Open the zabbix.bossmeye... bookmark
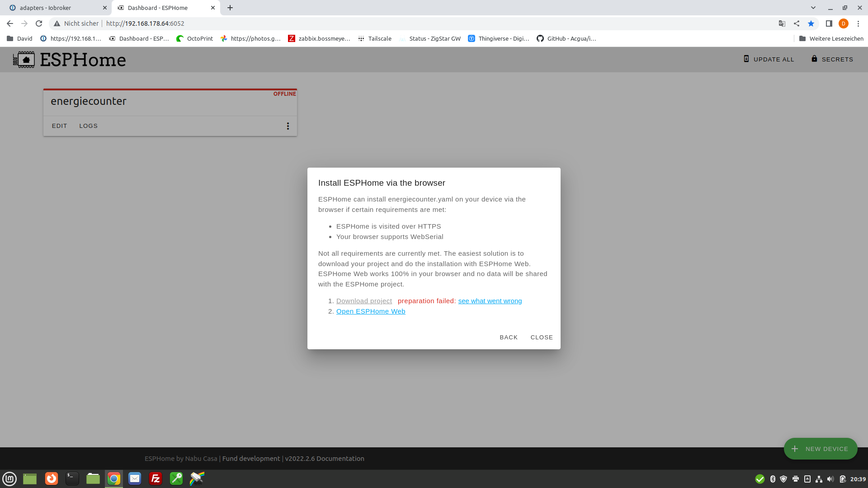The width and height of the screenshot is (868, 488). [x=319, y=38]
